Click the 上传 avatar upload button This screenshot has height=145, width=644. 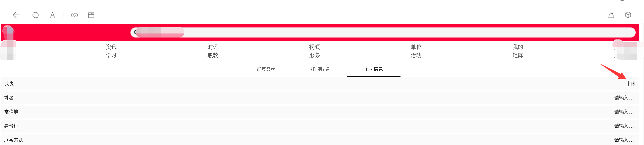coord(631,84)
